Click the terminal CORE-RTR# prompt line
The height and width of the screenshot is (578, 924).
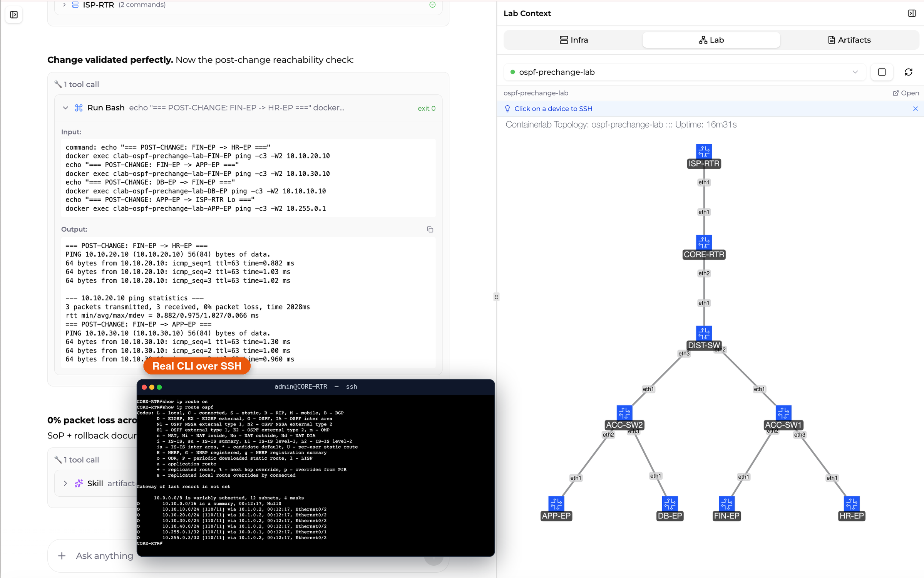tap(150, 543)
